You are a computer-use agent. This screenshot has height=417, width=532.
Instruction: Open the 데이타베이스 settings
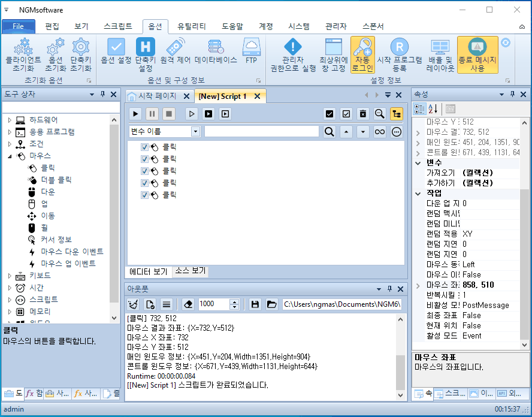[x=216, y=51]
